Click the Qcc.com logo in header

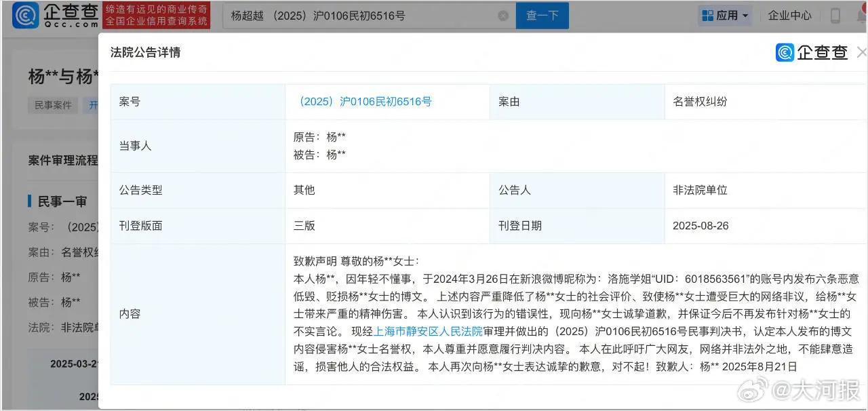pyautogui.click(x=56, y=16)
